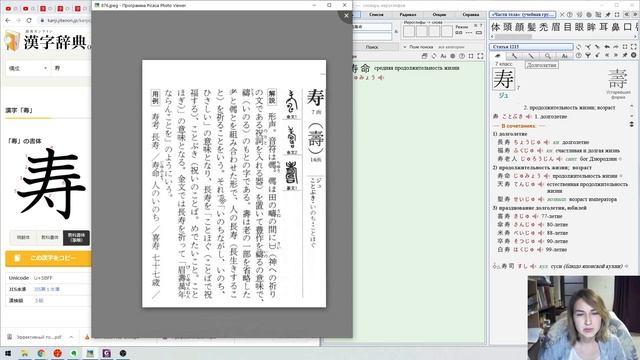Open the Статья 1215 article field
The image size is (640, 360).
531,47
